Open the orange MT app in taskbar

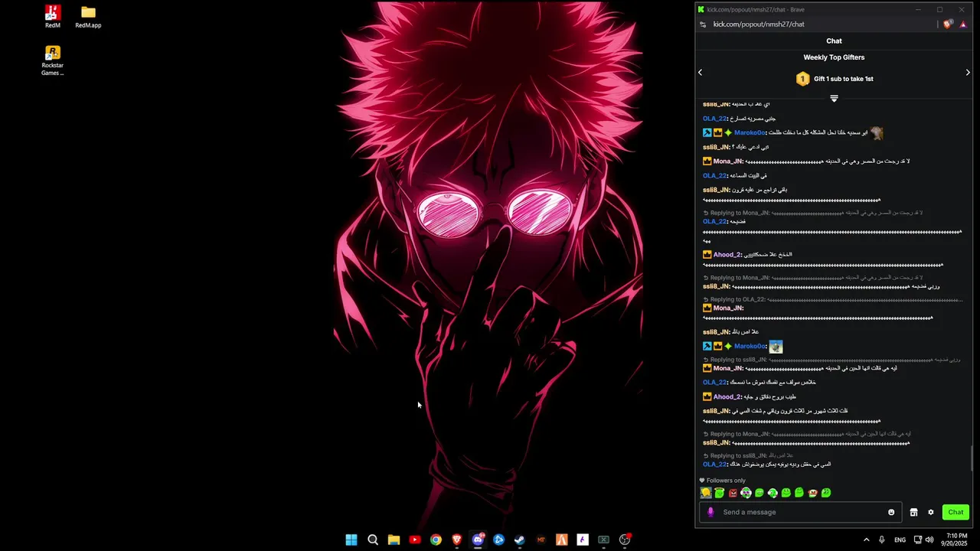pyautogui.click(x=541, y=540)
